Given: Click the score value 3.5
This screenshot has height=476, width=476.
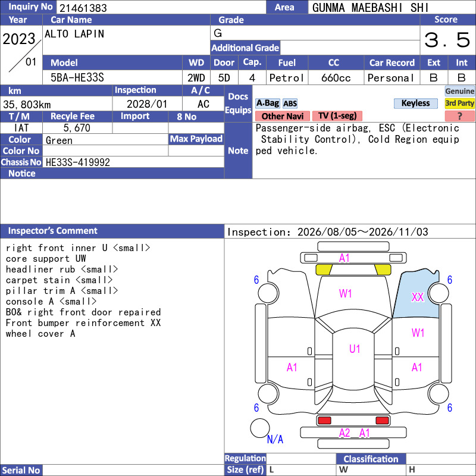Looking at the screenshot, I should point(447,40).
